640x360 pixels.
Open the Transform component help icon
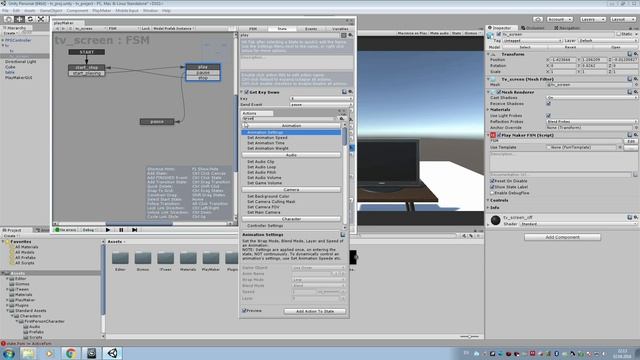coord(629,54)
